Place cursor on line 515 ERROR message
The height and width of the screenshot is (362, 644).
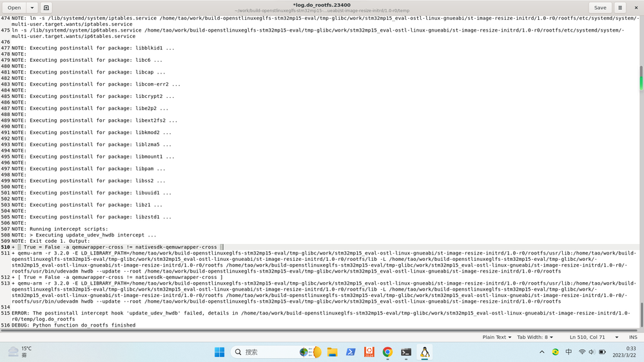[x=320, y=316]
